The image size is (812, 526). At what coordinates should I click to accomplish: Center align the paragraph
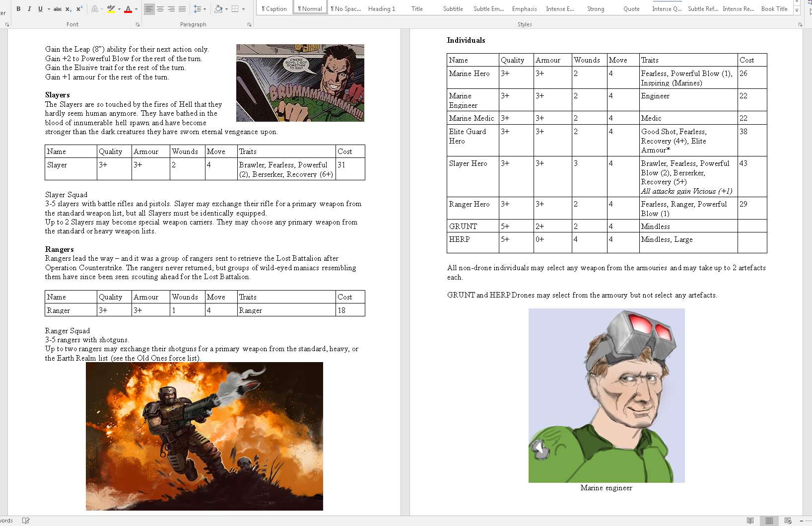tap(160, 9)
